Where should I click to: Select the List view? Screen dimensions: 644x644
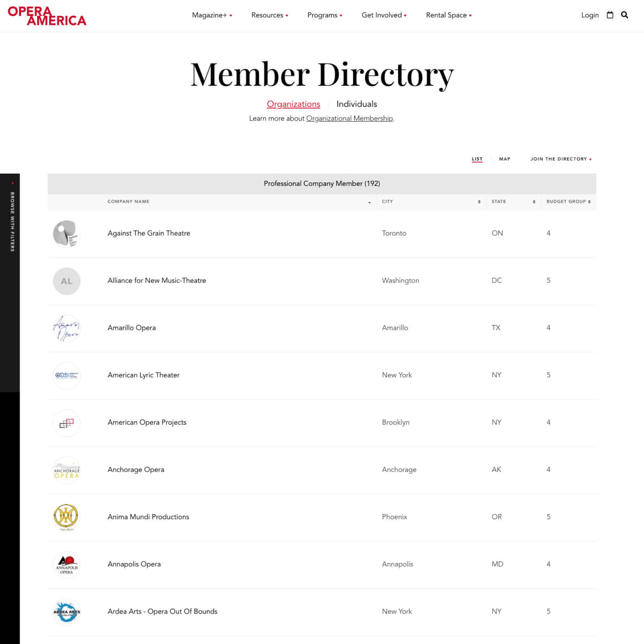coord(477,159)
